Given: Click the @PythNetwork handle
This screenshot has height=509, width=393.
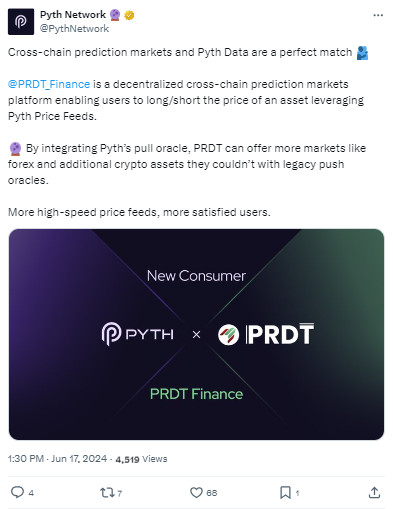Looking at the screenshot, I should coord(74,29).
